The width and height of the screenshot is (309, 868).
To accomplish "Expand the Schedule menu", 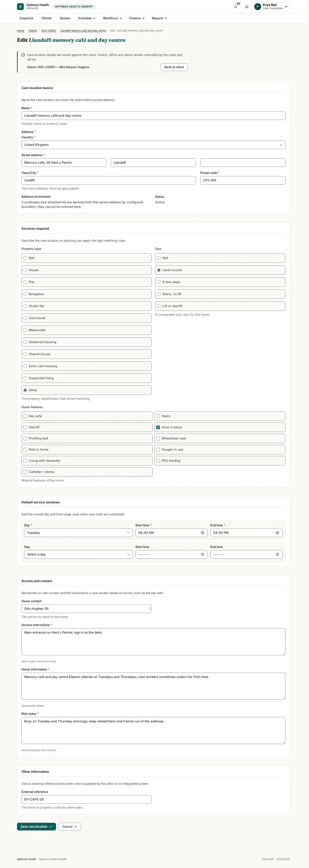I will tap(87, 18).
